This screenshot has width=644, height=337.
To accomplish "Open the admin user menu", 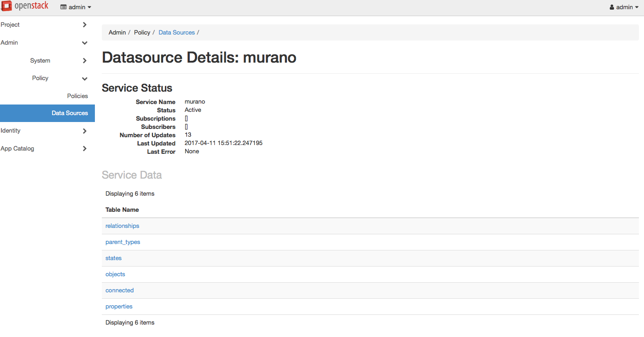I will [x=624, y=7].
